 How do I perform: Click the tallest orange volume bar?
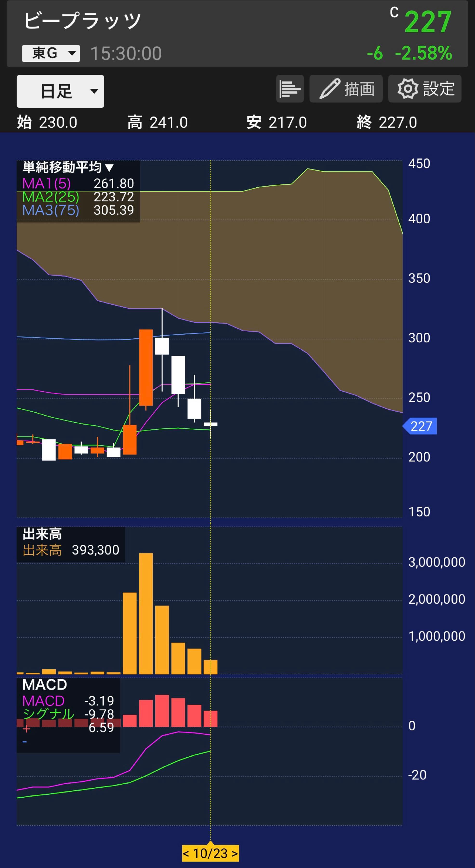(146, 613)
